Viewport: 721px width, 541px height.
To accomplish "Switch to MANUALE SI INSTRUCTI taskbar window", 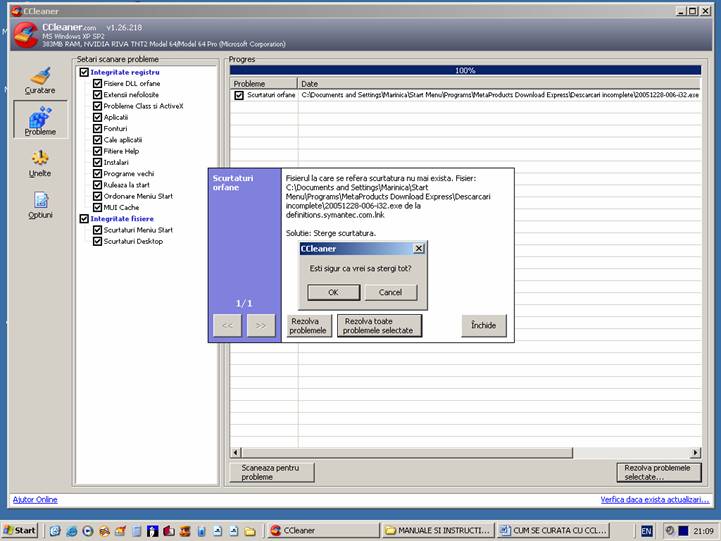I will 437,530.
